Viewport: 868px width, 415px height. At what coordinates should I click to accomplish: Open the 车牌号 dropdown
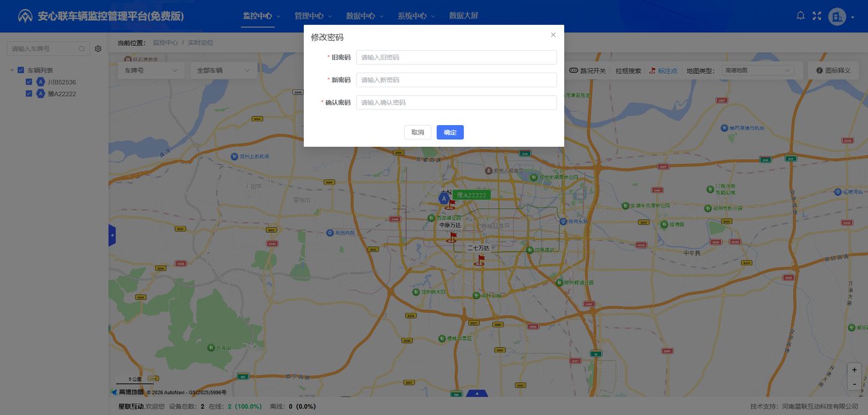click(151, 71)
